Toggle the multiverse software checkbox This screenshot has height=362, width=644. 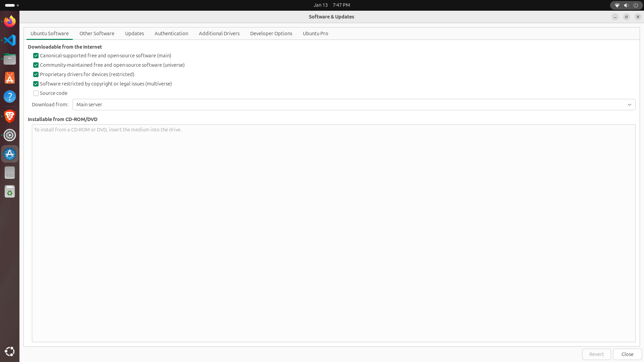coord(36,84)
